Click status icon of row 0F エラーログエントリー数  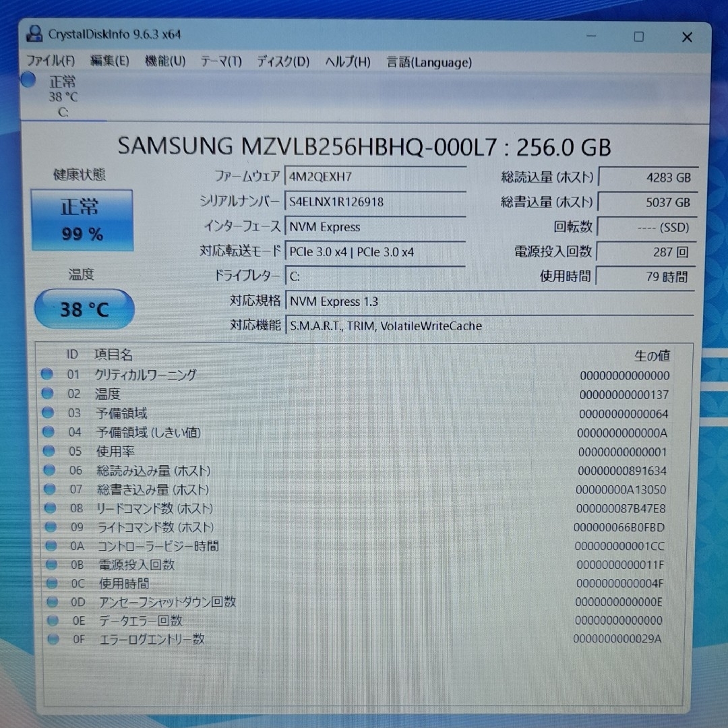tap(53, 639)
